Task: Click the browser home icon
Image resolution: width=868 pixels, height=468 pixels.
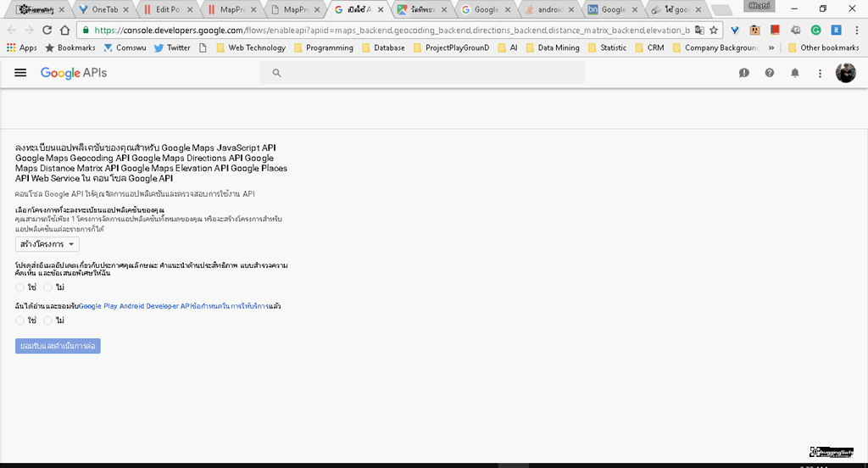Action: coord(64,30)
